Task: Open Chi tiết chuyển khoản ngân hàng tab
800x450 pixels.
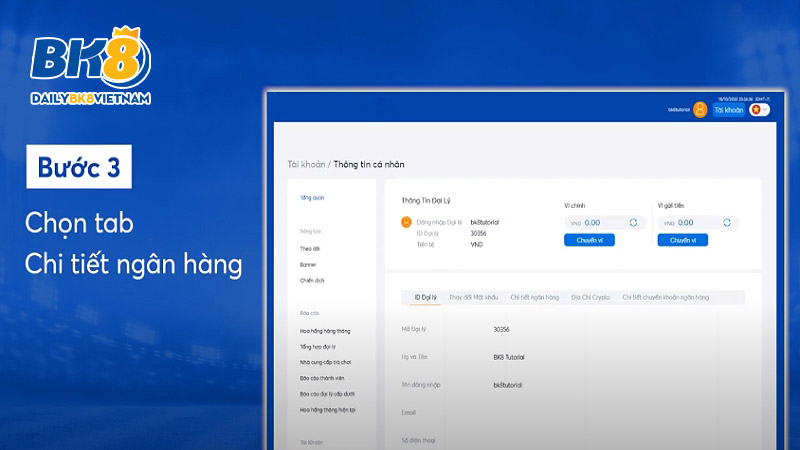Action: tap(665, 297)
